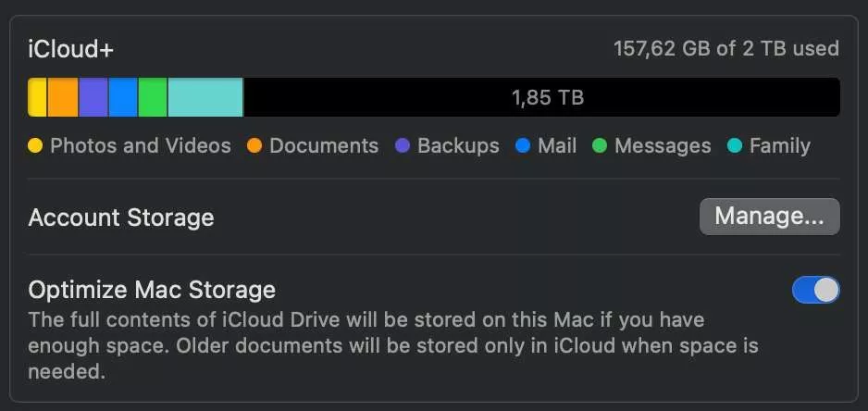The width and height of the screenshot is (868, 411).
Task: Click the Optimize Mac Storage label
Action: (x=152, y=290)
